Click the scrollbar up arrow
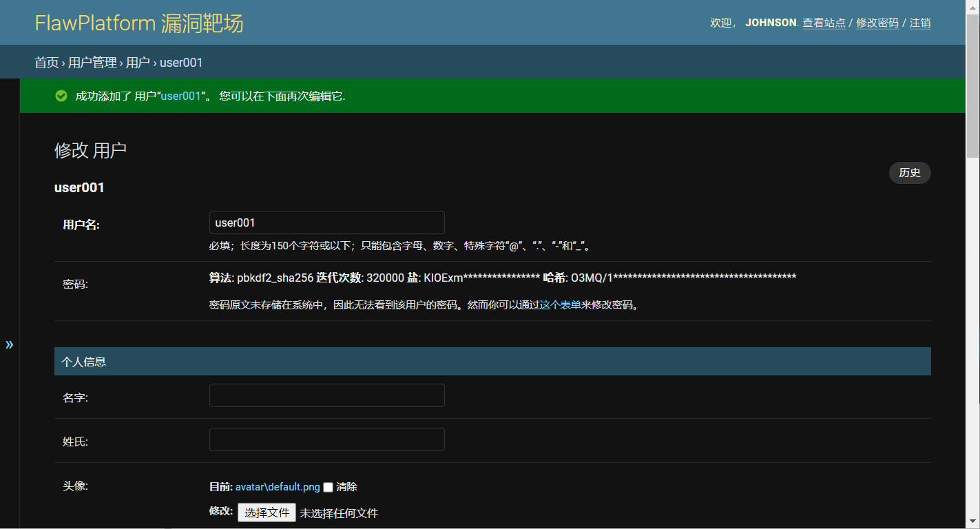Screen dimensions: 980x529 pos(972,6)
